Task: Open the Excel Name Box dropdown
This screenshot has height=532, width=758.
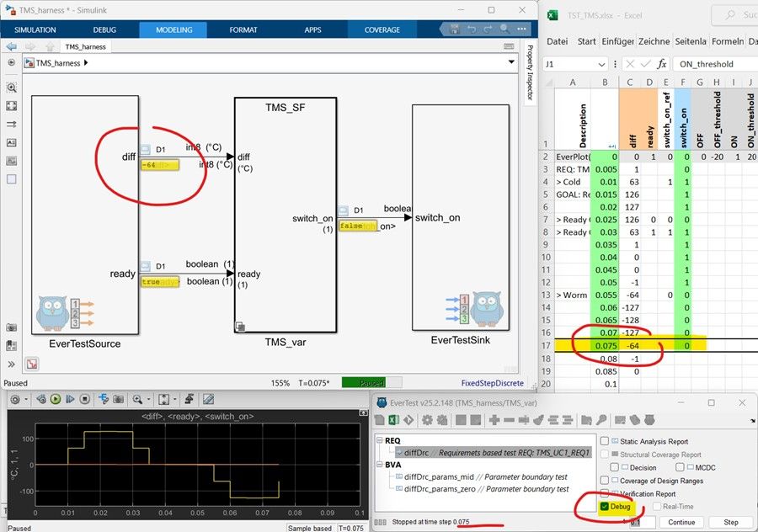Action: coord(601,64)
